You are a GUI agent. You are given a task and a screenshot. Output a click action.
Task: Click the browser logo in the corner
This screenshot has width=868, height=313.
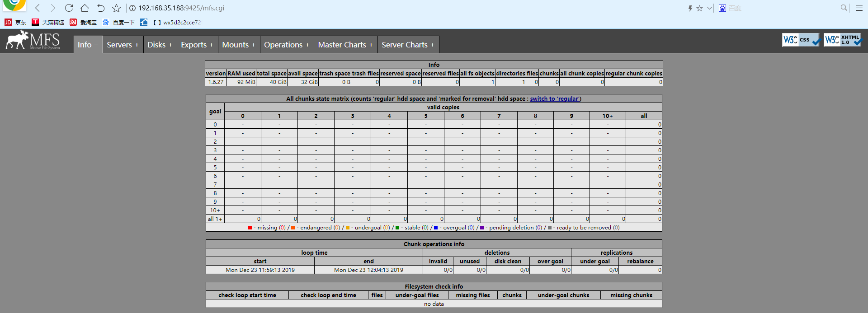[14, 5]
